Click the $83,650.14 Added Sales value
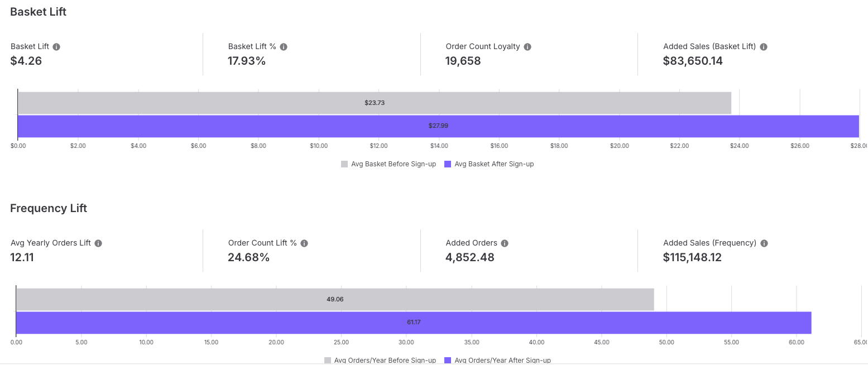Viewport: 868px width, 365px height. tap(693, 61)
